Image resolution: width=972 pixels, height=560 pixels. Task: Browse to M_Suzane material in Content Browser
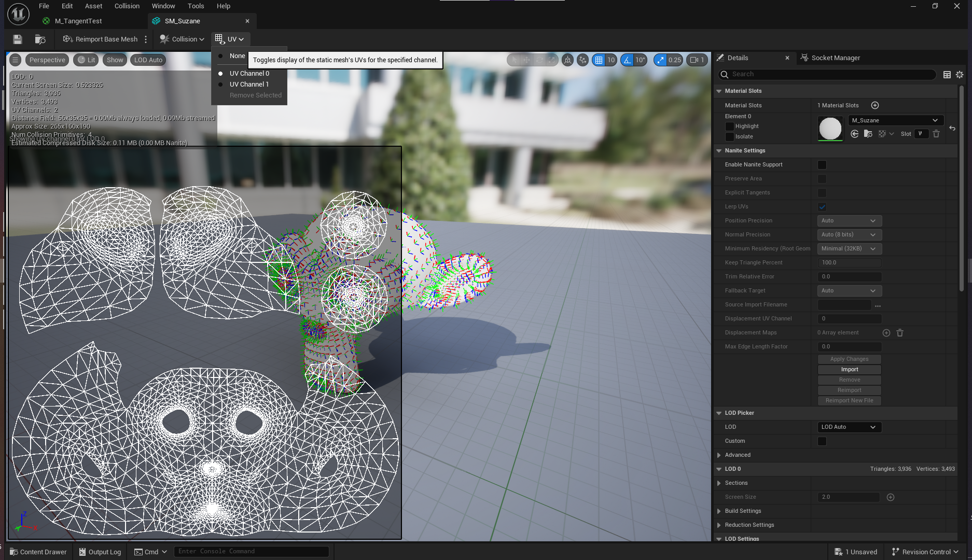[868, 134]
